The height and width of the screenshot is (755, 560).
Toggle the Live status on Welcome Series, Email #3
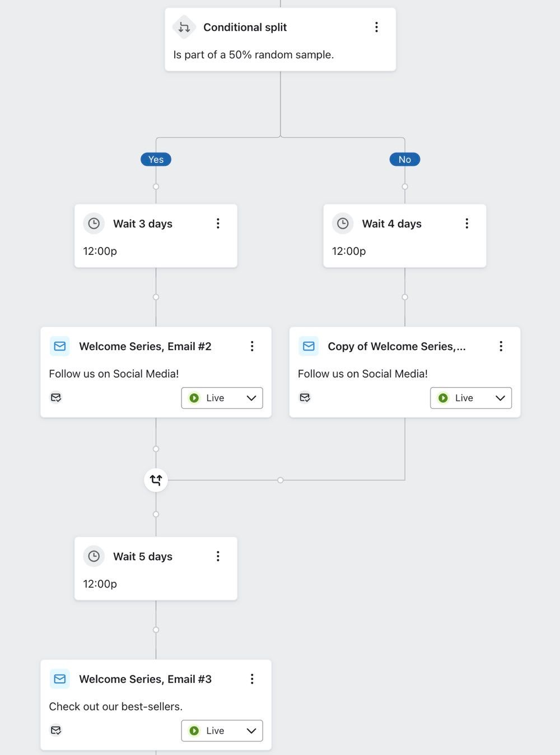point(214,730)
